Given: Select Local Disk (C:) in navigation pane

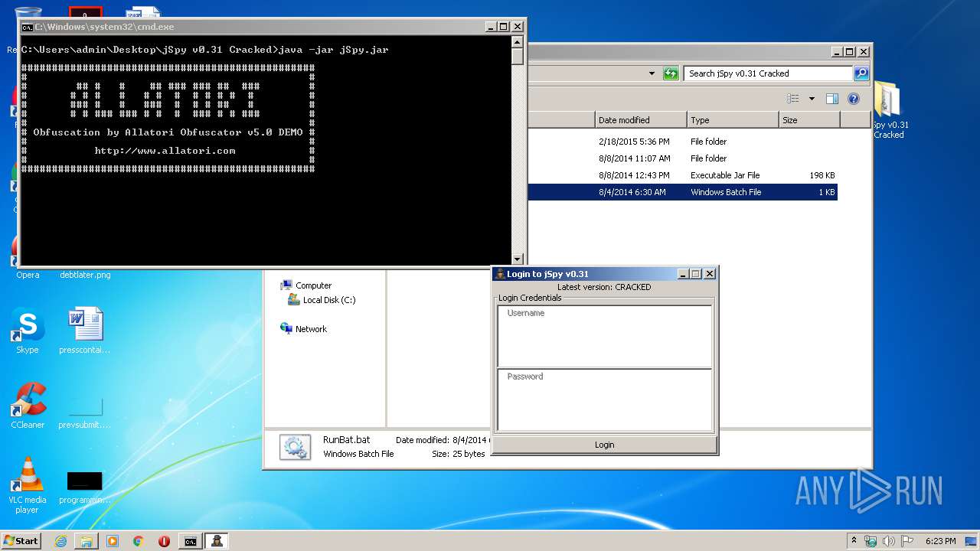Looking at the screenshot, I should (x=322, y=300).
